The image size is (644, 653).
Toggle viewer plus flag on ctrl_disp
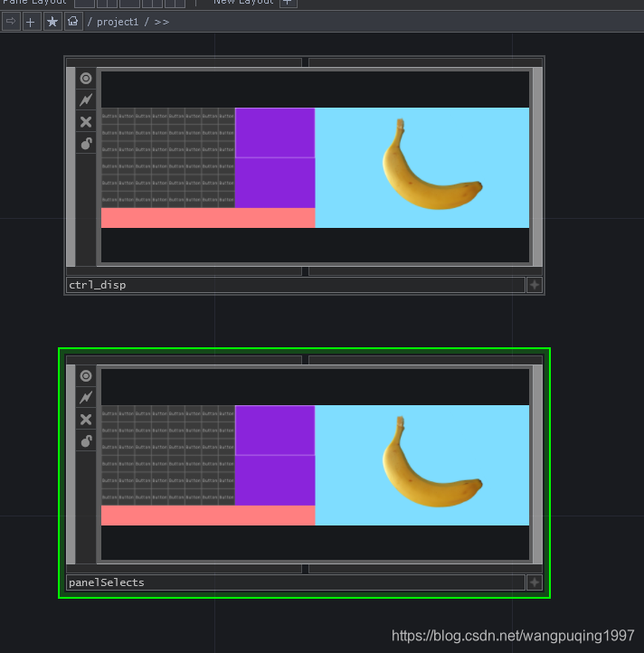coord(535,285)
